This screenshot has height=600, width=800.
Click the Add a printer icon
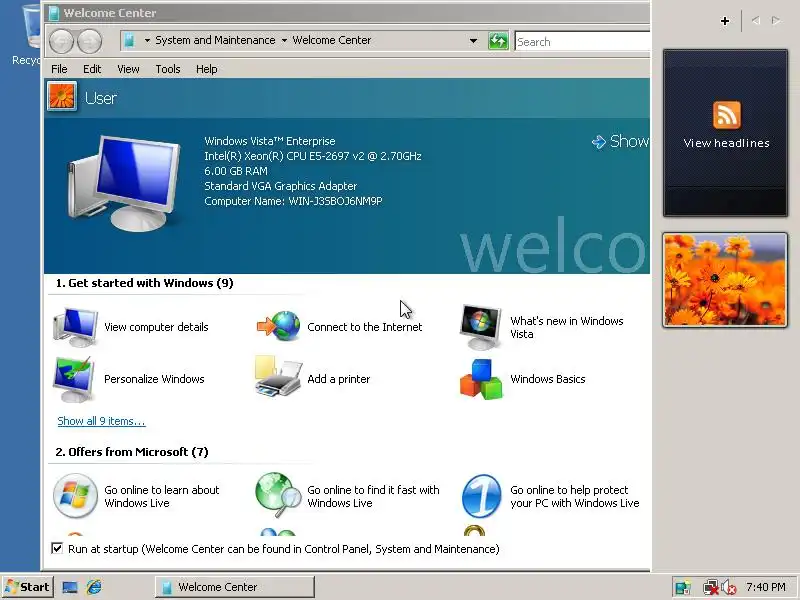point(278,377)
